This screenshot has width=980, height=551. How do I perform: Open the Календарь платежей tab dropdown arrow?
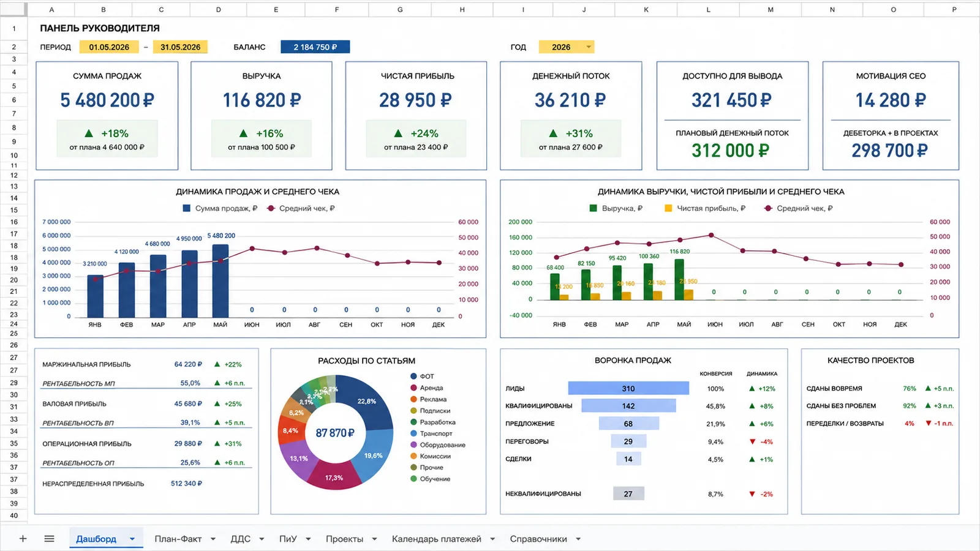[492, 539]
